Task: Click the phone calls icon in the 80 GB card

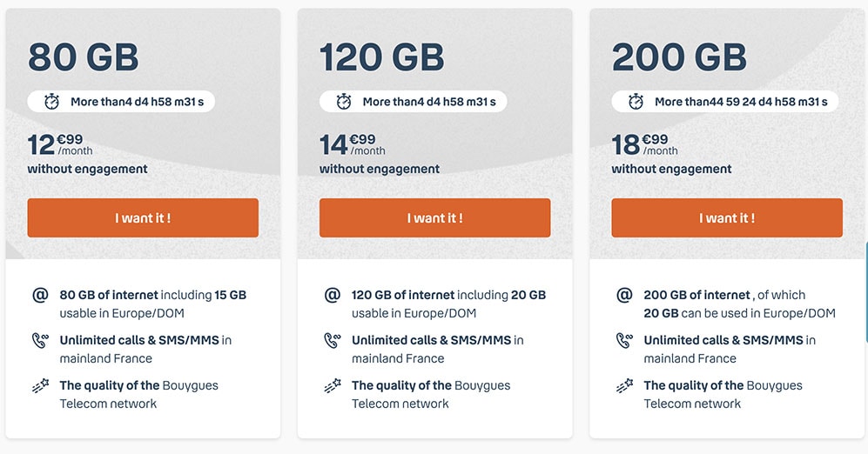Action: pos(40,340)
